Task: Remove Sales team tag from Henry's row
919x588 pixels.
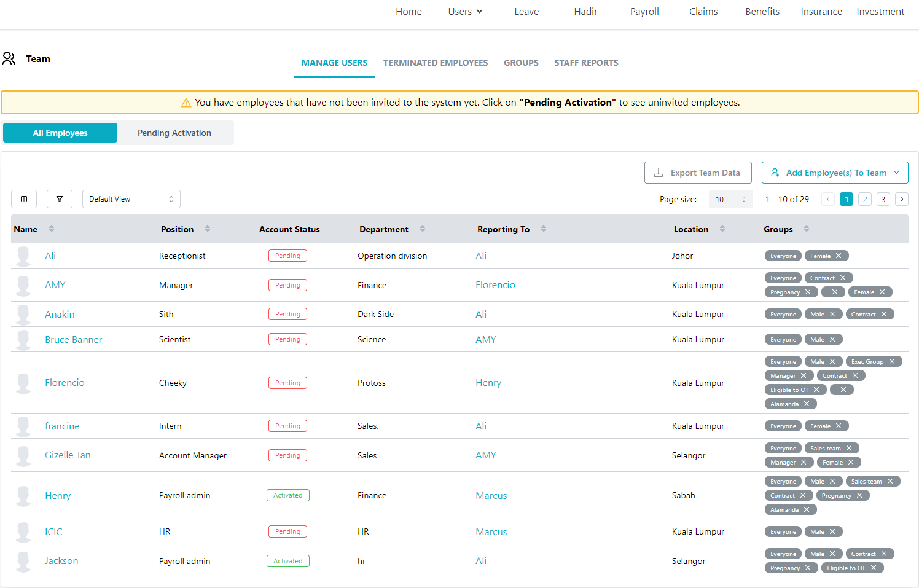Action: [x=890, y=481]
